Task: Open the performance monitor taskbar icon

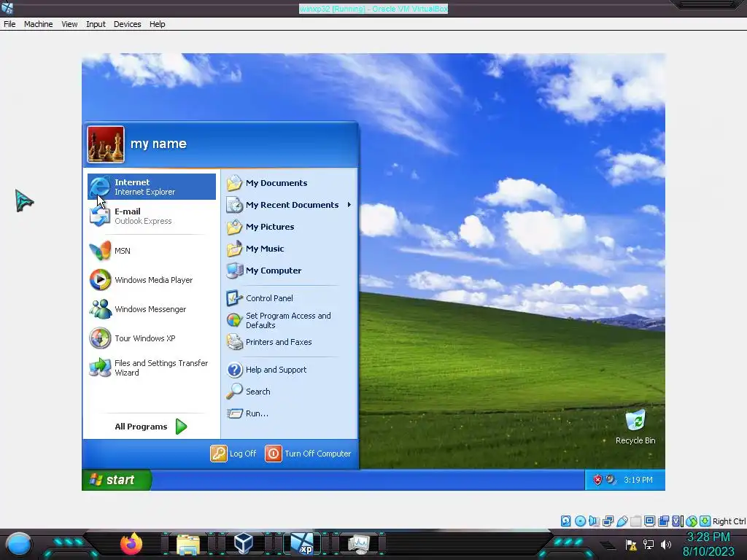Action: pos(359,544)
